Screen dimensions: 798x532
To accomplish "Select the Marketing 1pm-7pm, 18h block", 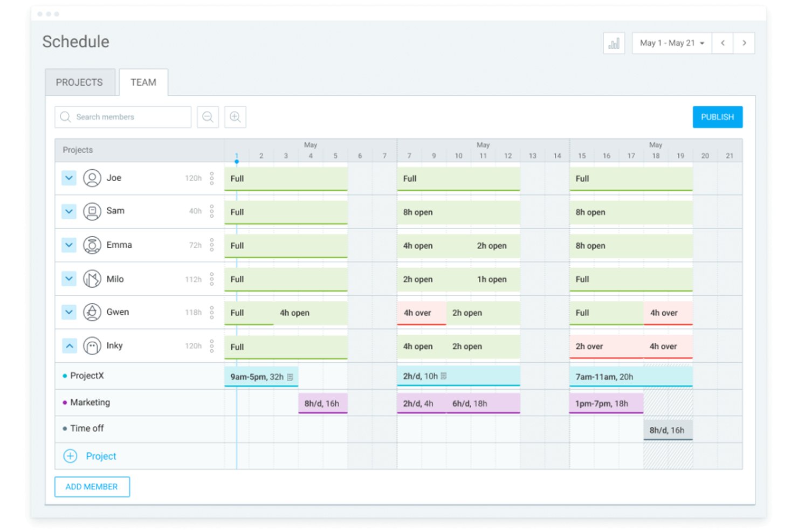I will point(607,403).
